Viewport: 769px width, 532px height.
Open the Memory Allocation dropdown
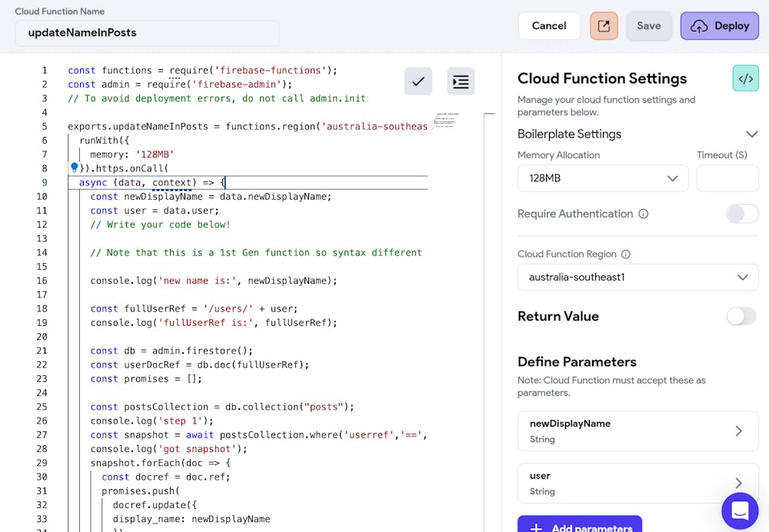click(x=602, y=178)
